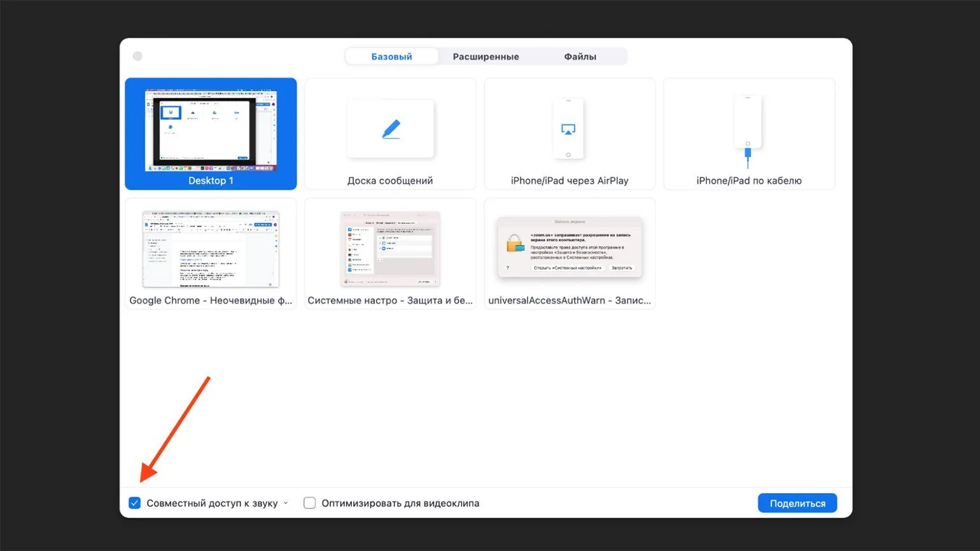980x551 pixels.
Task: Switch to the Файлы tab
Action: click(580, 57)
